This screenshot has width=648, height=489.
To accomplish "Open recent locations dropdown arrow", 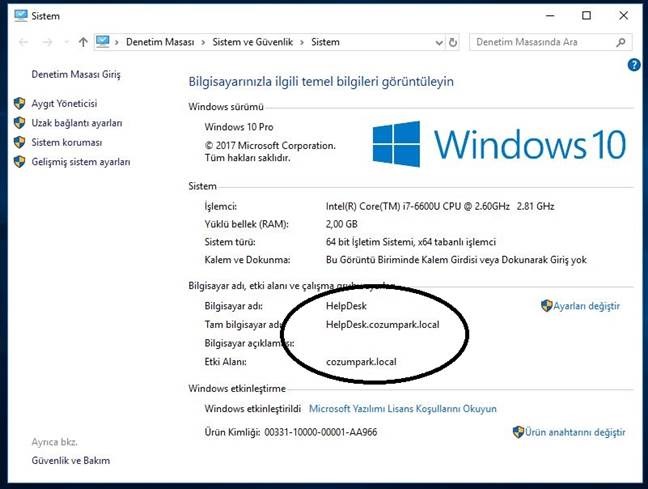I will (x=67, y=42).
